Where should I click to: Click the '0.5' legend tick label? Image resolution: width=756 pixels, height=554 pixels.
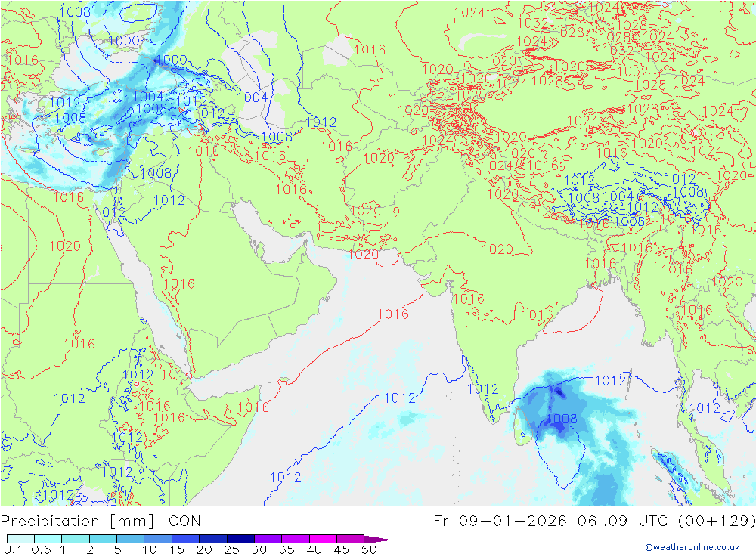[41, 549]
